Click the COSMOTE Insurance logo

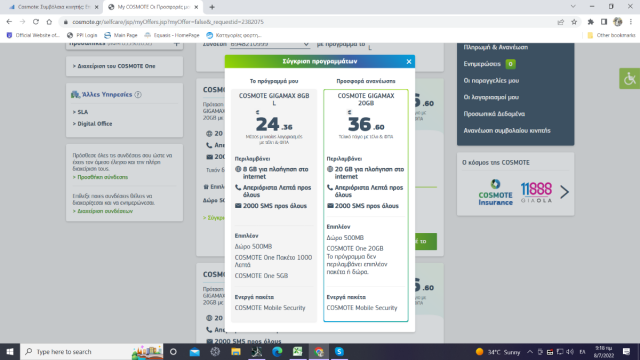495,192
